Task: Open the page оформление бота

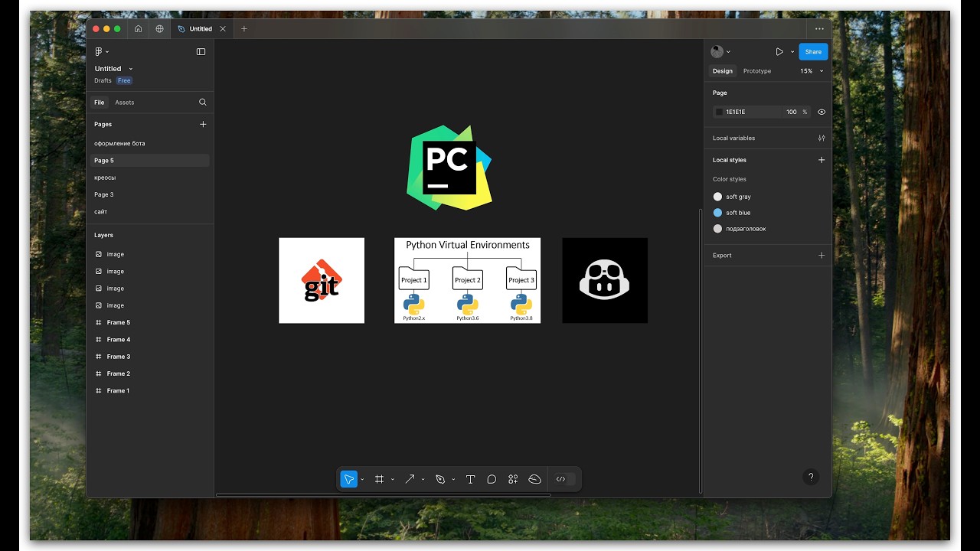Action: (x=119, y=143)
